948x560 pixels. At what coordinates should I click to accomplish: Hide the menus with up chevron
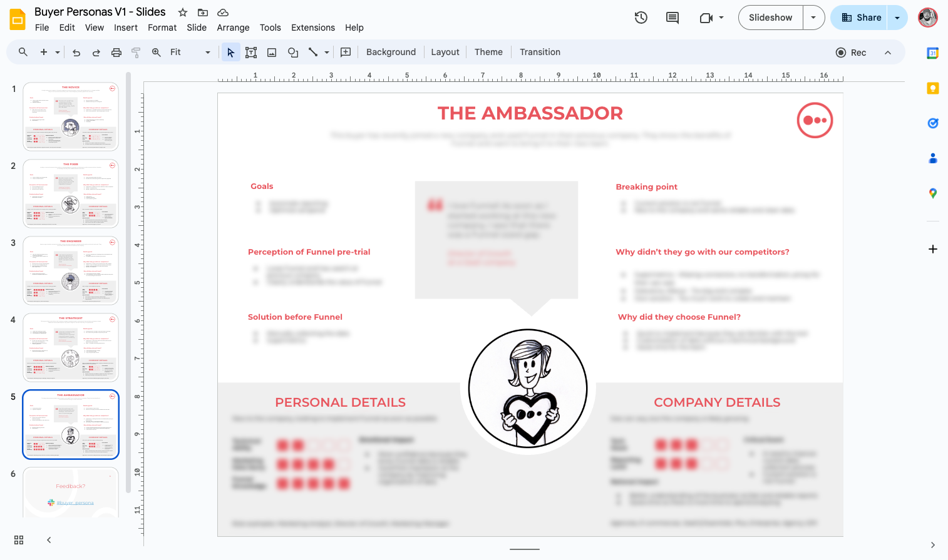(x=888, y=53)
